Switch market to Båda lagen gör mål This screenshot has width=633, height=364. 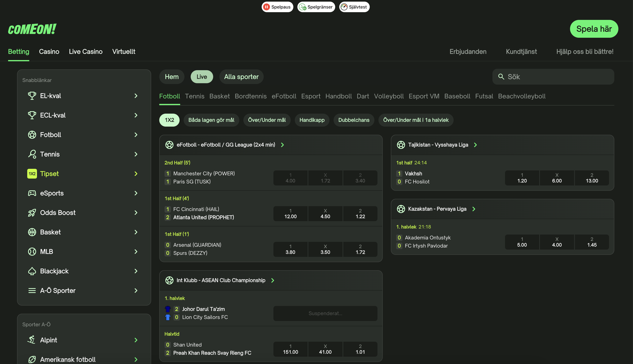[x=211, y=120]
